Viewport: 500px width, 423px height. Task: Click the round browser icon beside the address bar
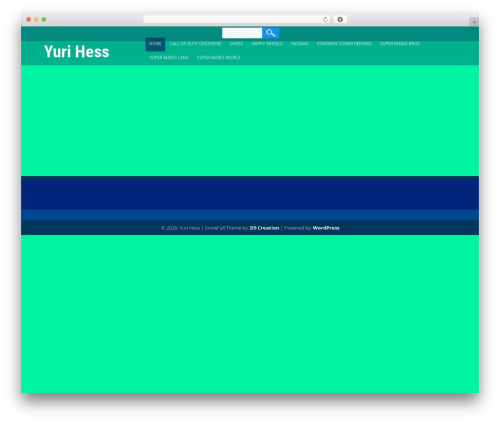pyautogui.click(x=340, y=20)
